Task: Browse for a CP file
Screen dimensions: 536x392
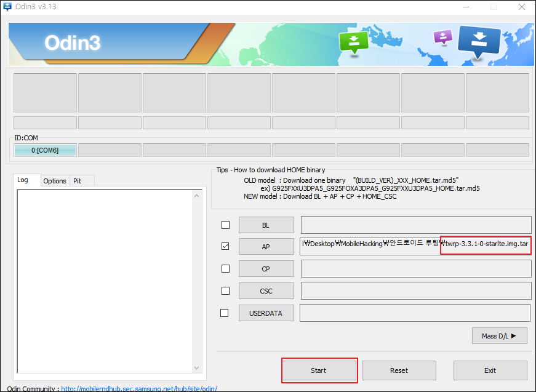Action: [x=266, y=269]
